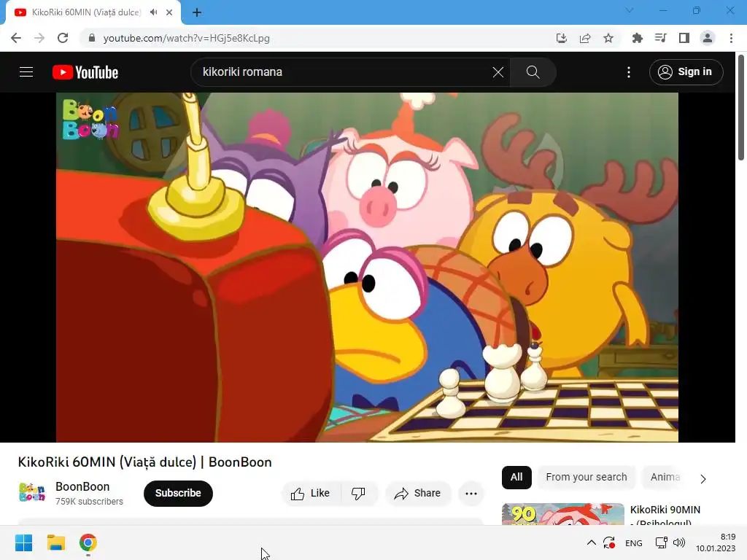Image resolution: width=747 pixels, height=560 pixels.
Task: Share the video
Action: coord(418,494)
